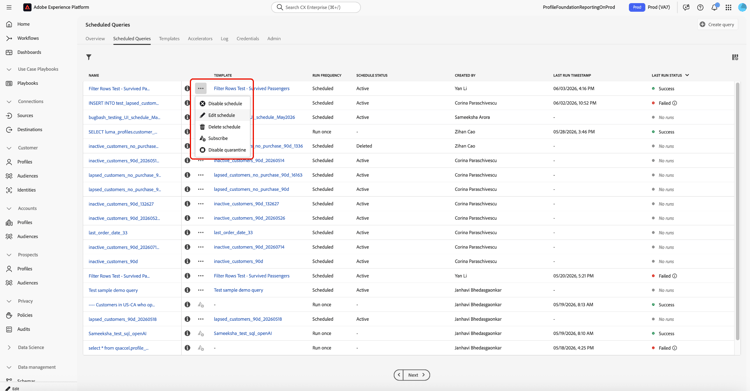Sort by Last Run Status column arrow
The image size is (750, 391).
(687, 75)
